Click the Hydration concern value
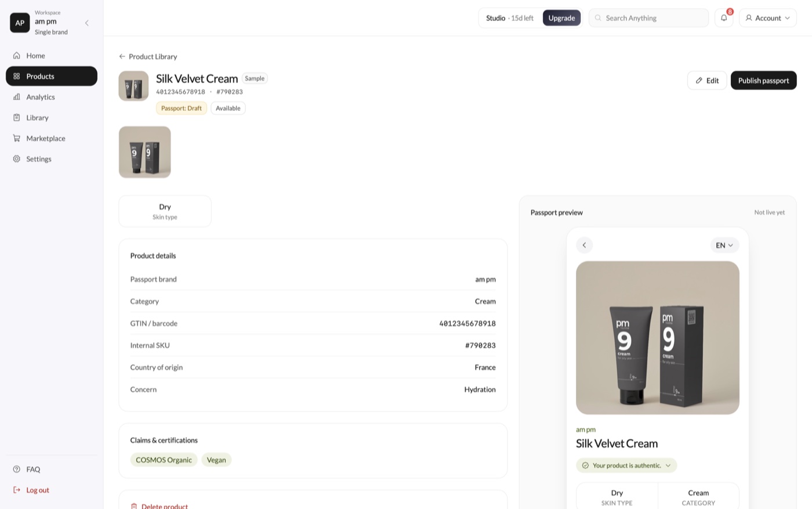 click(x=480, y=389)
